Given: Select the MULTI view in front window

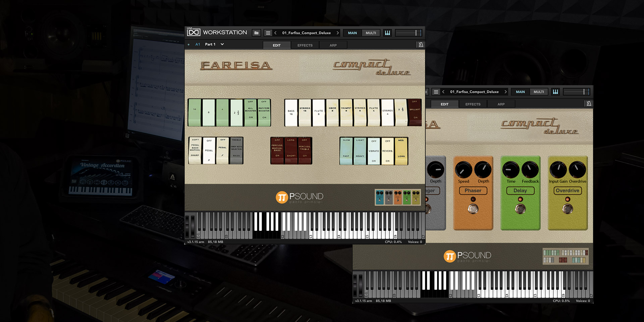Looking at the screenshot, I should [371, 33].
